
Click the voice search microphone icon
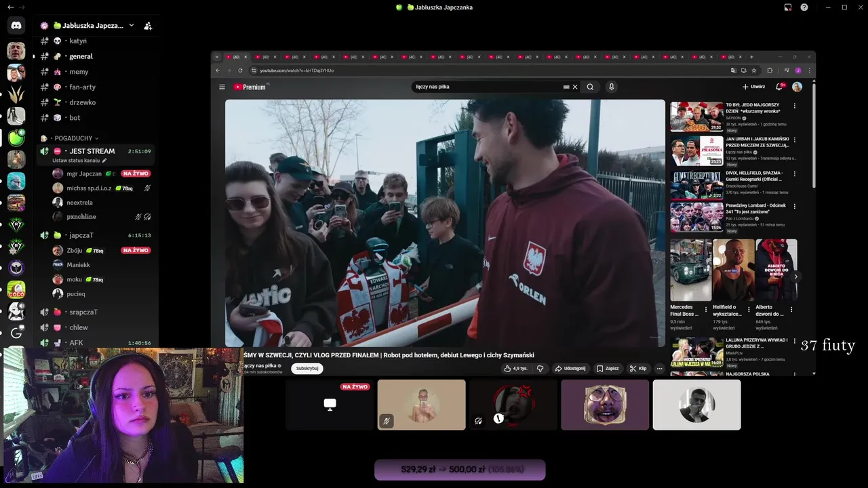(611, 87)
